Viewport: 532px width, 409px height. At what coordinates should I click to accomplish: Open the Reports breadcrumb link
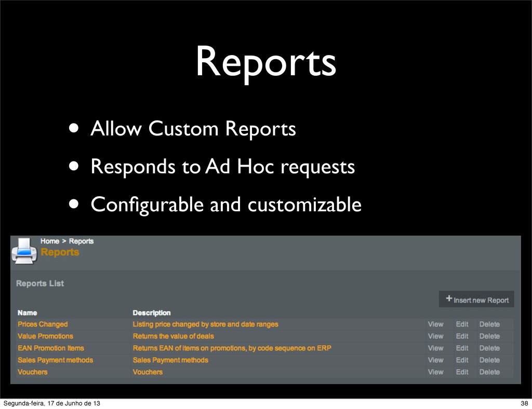[81, 241]
